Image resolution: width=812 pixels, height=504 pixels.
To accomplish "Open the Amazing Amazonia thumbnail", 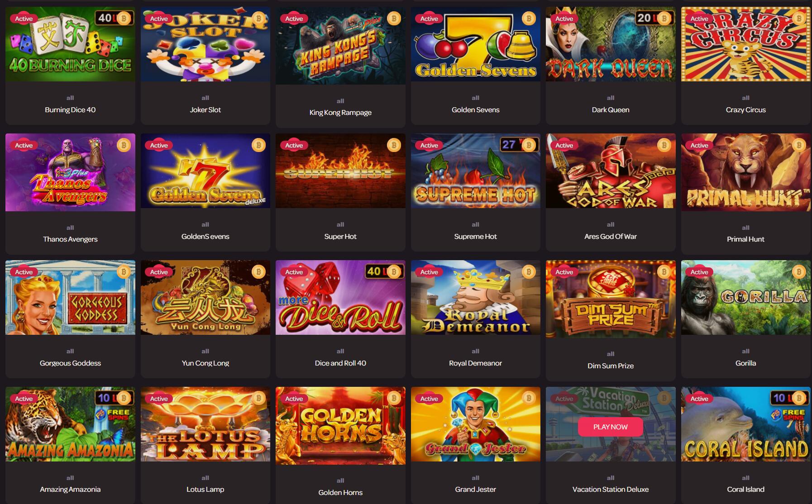I will tap(70, 424).
